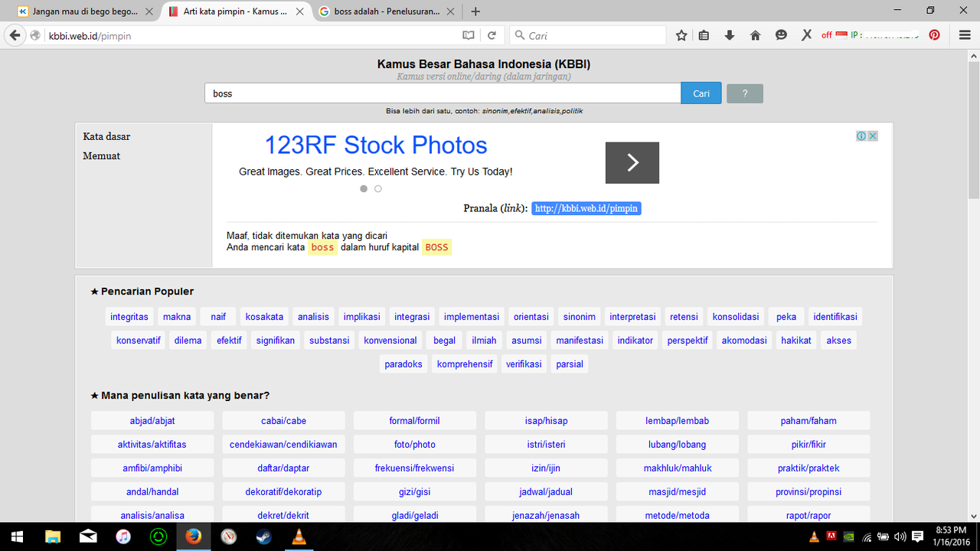Open the Mail app from the taskbar
The image size is (980, 551).
click(x=88, y=536)
